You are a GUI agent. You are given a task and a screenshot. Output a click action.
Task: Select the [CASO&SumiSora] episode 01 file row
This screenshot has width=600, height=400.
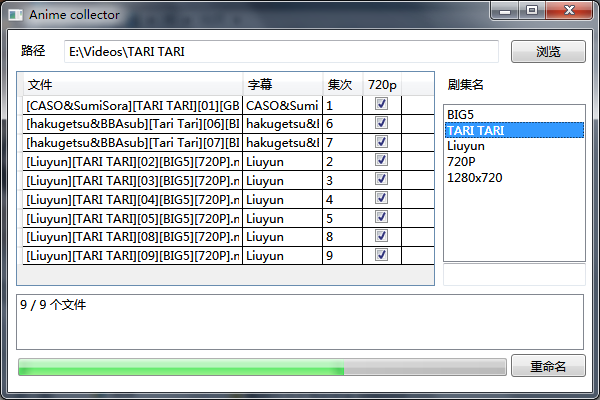132,104
